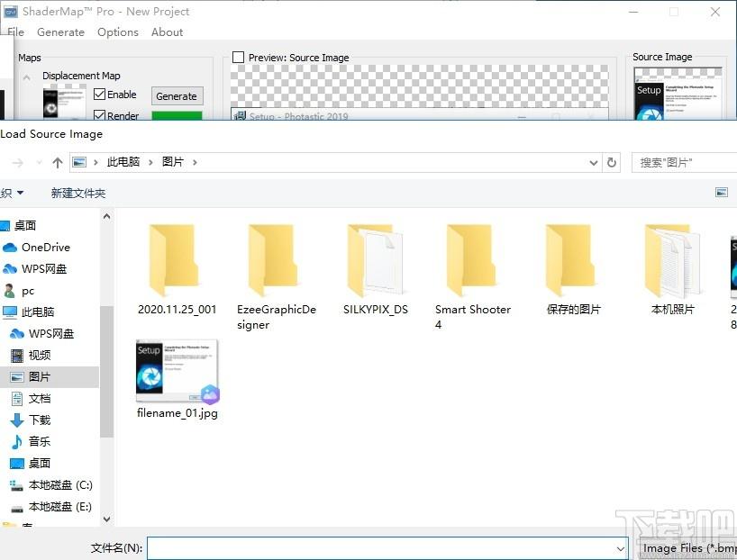Screen dimensions: 737x560
Task: Select the SILKYPIX_DS folder icon
Action: coord(375,260)
